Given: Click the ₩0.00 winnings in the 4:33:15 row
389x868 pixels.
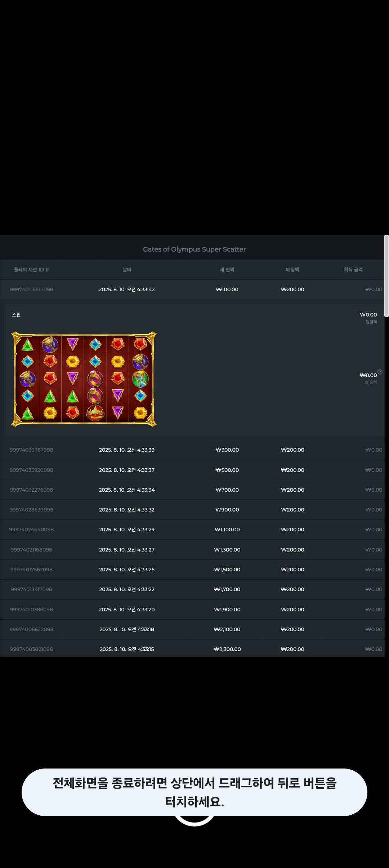Looking at the screenshot, I should pyautogui.click(x=374, y=649).
